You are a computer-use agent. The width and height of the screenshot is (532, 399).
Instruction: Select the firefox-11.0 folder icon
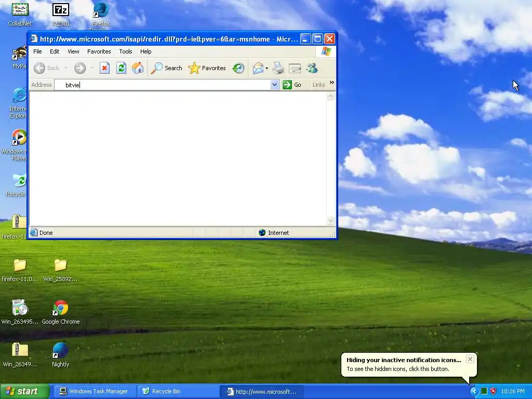point(20,270)
